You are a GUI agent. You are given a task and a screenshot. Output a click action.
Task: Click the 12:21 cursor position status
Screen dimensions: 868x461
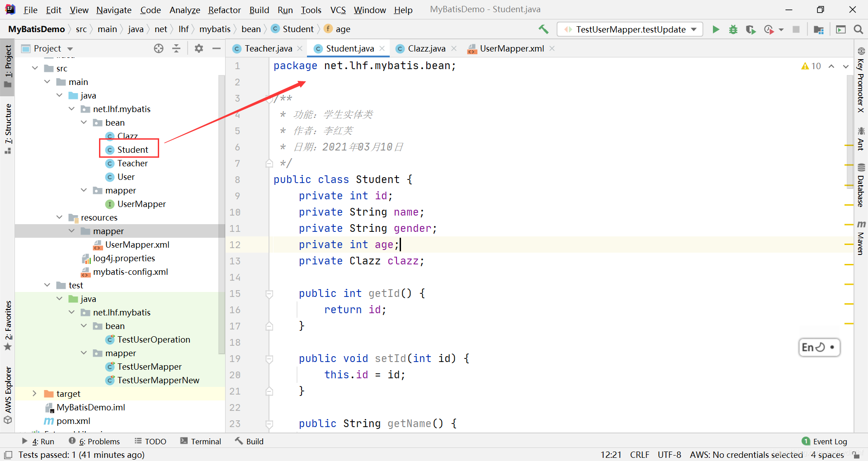(x=611, y=455)
